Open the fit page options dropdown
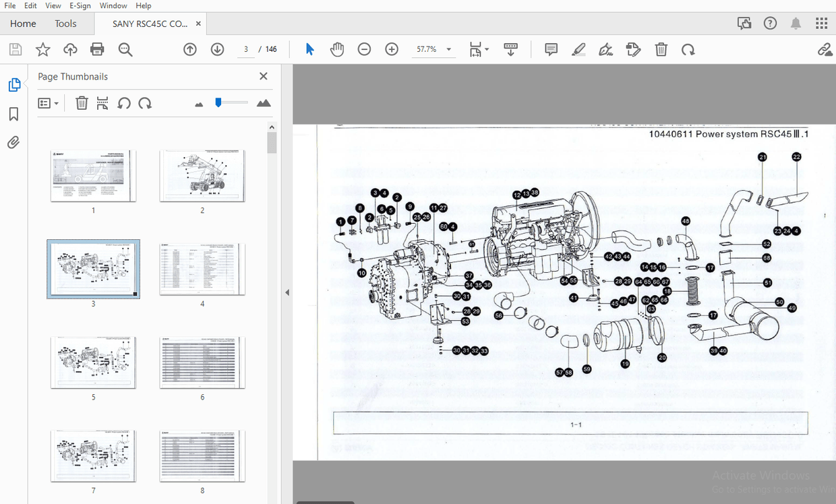 [479, 49]
